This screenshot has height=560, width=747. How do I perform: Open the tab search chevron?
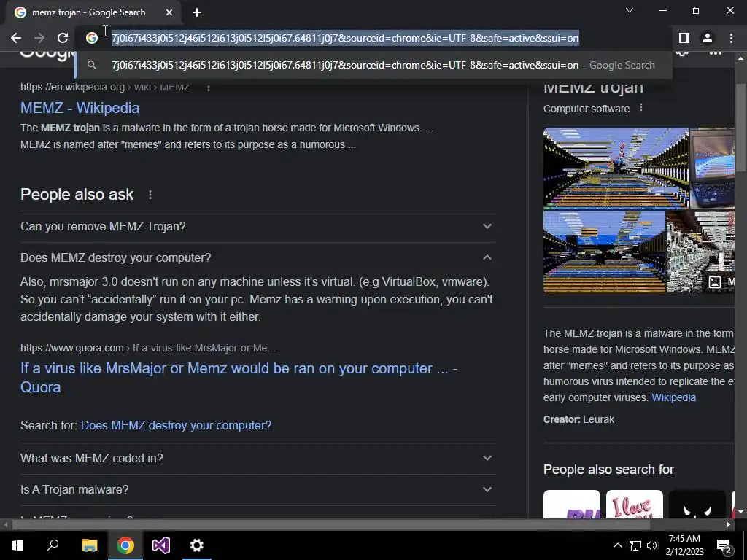(630, 10)
